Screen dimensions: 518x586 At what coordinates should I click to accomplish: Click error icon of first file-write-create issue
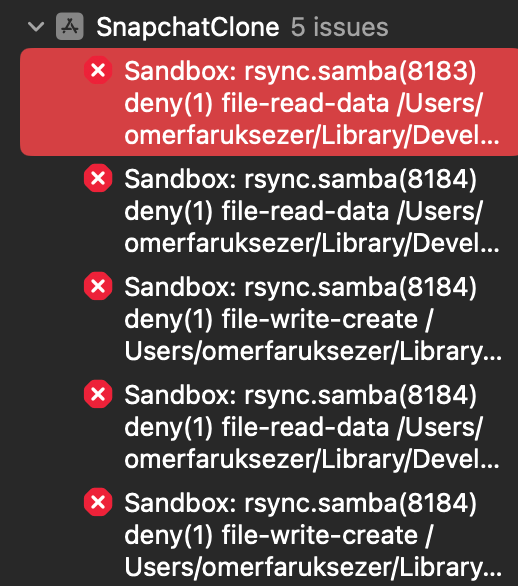click(98, 286)
